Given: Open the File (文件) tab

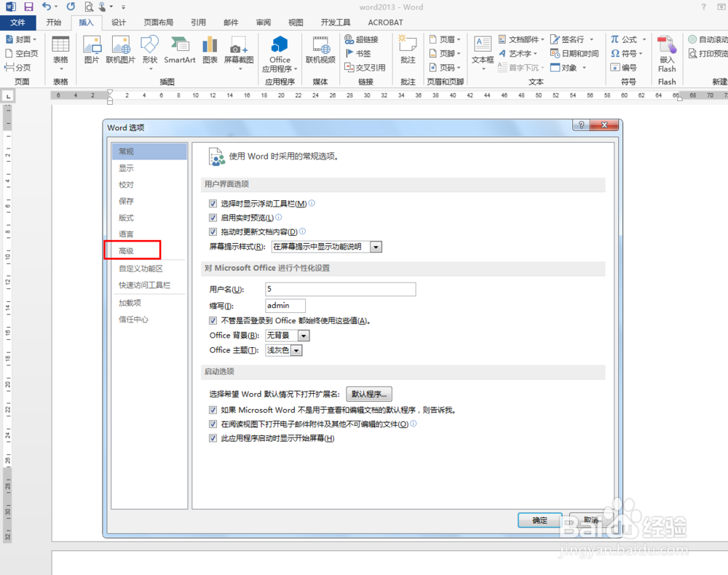Looking at the screenshot, I should coord(17,23).
